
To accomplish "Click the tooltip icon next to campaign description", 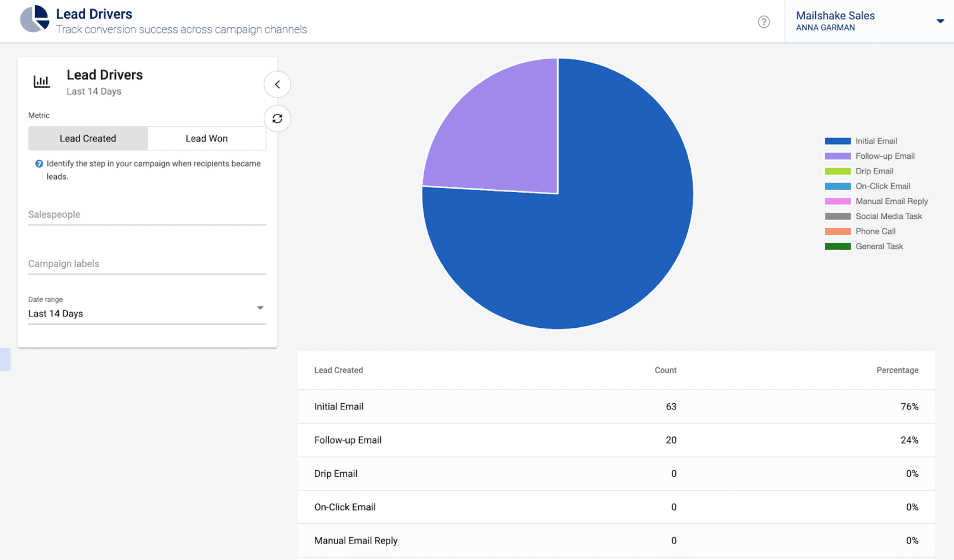I will pyautogui.click(x=38, y=164).
